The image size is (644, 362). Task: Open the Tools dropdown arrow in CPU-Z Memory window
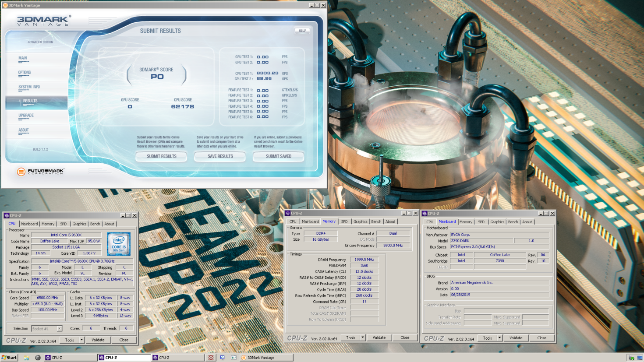click(x=362, y=337)
